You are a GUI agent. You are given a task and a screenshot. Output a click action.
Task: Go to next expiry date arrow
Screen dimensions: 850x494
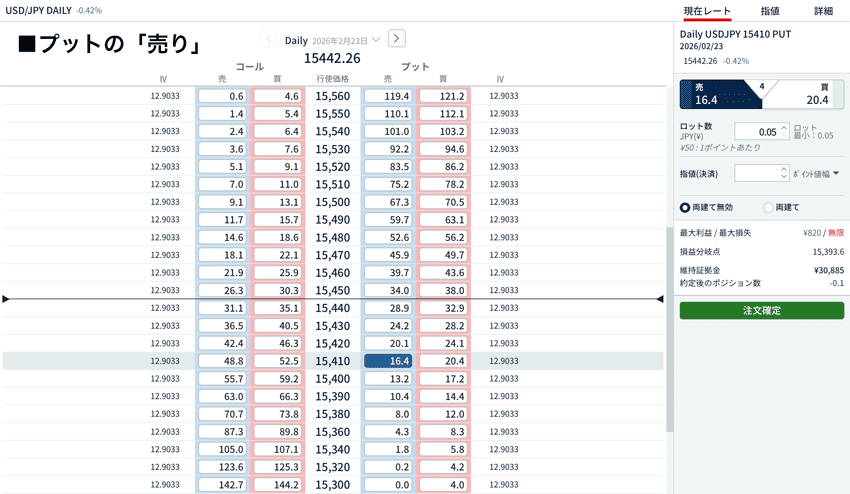tap(397, 39)
